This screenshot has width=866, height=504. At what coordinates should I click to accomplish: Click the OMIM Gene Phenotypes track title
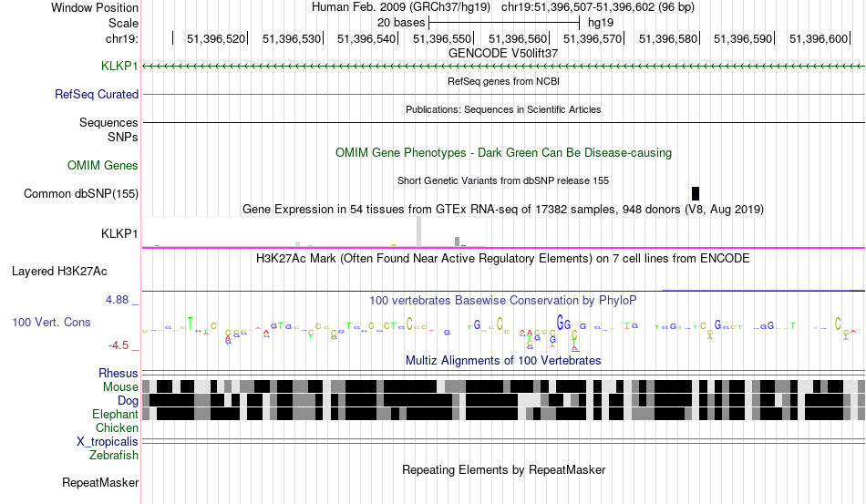click(503, 153)
